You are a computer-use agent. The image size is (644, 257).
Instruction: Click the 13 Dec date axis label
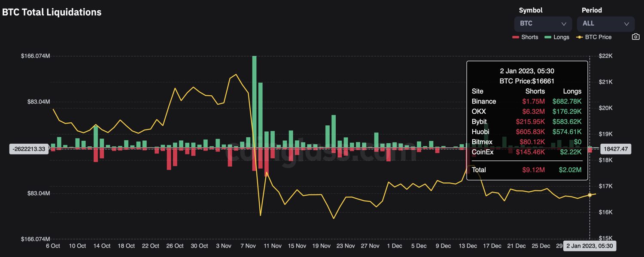pos(468,246)
